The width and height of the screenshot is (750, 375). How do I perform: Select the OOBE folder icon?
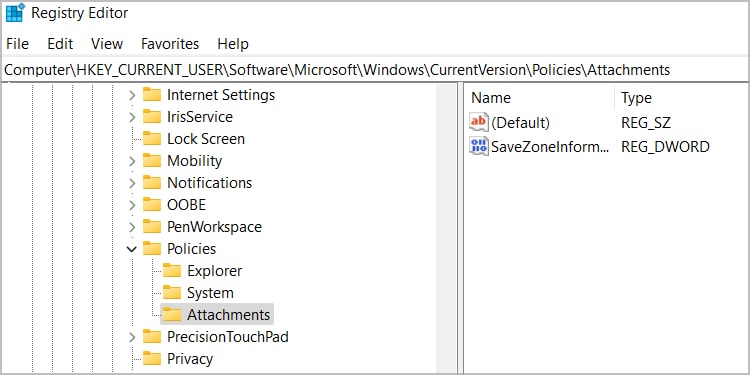[152, 205]
